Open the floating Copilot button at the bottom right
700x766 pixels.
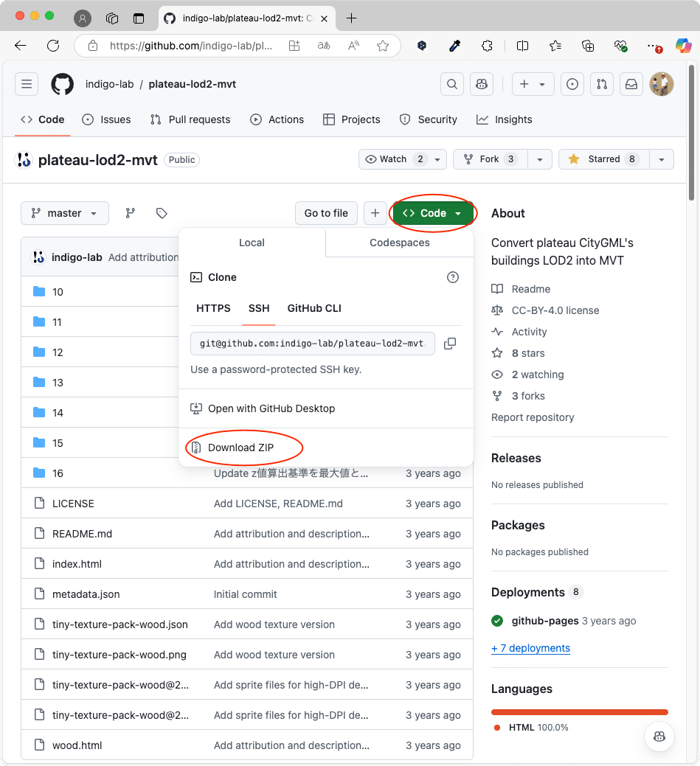659,737
